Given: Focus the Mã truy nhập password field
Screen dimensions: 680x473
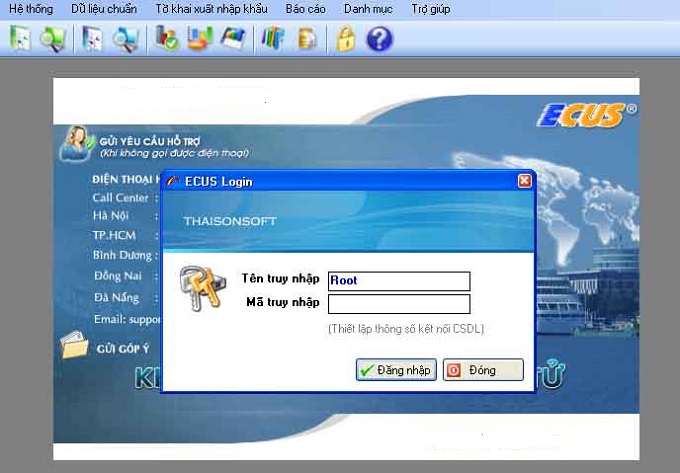Looking at the screenshot, I should pos(398,303).
